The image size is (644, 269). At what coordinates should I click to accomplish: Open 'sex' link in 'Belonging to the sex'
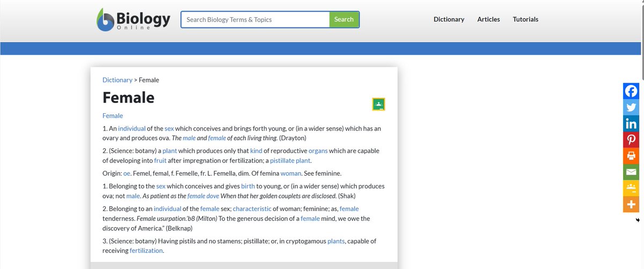(x=160, y=186)
